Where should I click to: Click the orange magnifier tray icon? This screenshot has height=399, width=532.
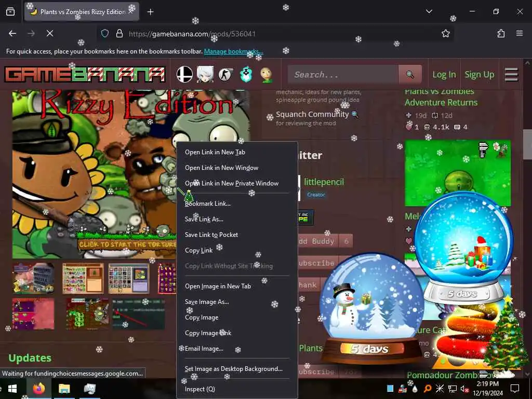(427, 389)
